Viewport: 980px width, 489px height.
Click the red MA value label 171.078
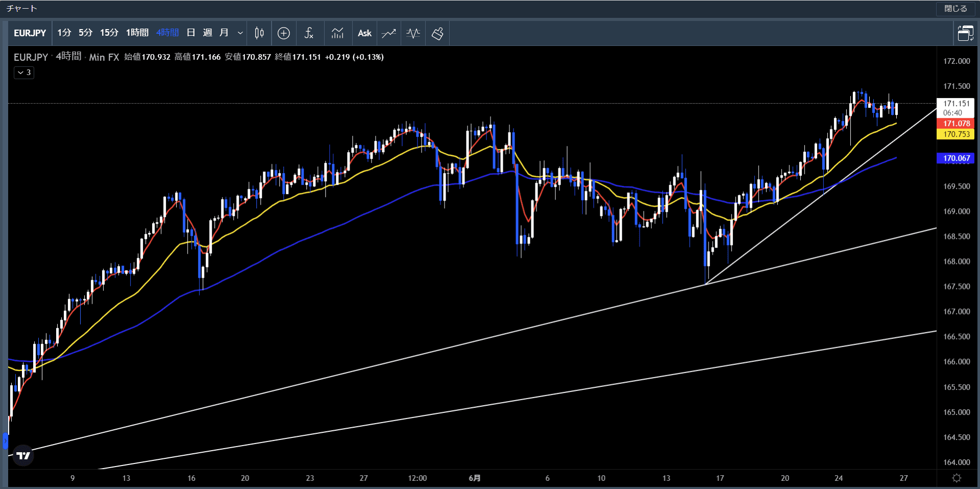[x=956, y=124]
